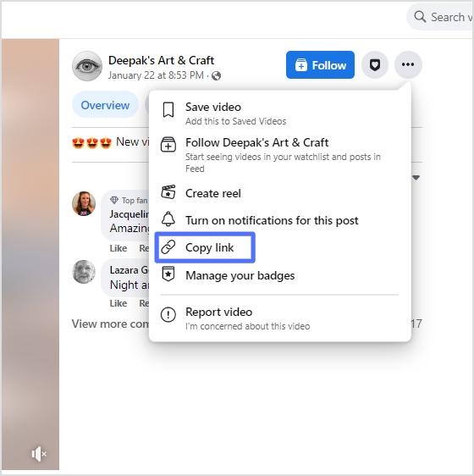Open Jacqueline's commenter profile photo
The image size is (474, 476).
tap(84, 203)
